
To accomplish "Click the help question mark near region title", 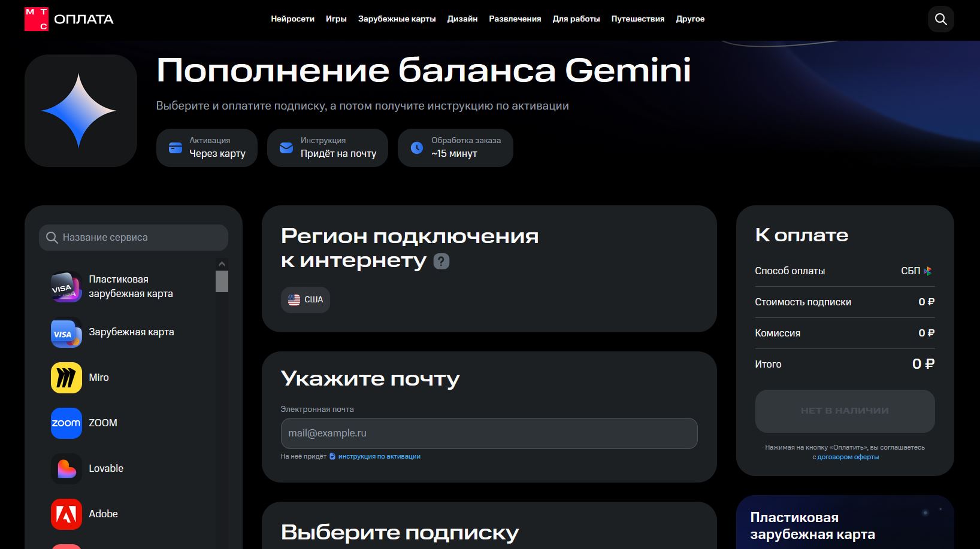I will pos(440,261).
